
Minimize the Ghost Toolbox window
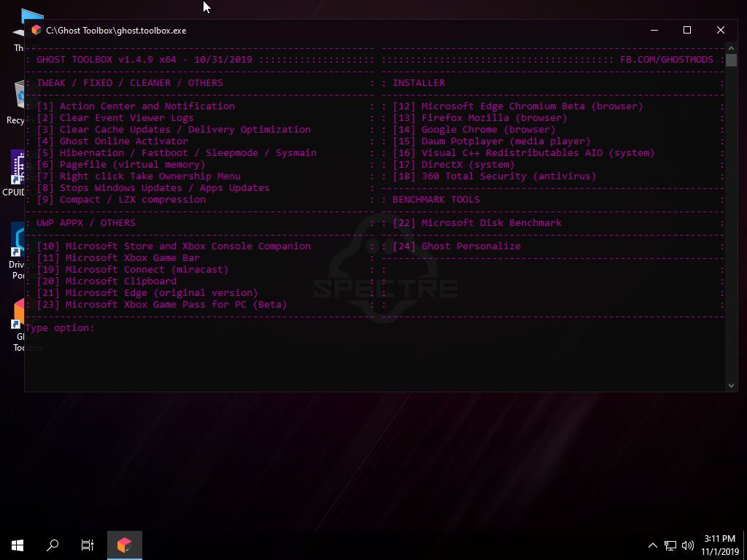(654, 30)
